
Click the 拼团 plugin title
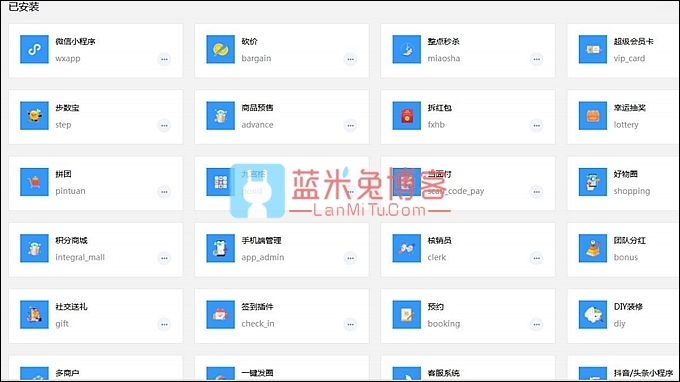(63, 174)
